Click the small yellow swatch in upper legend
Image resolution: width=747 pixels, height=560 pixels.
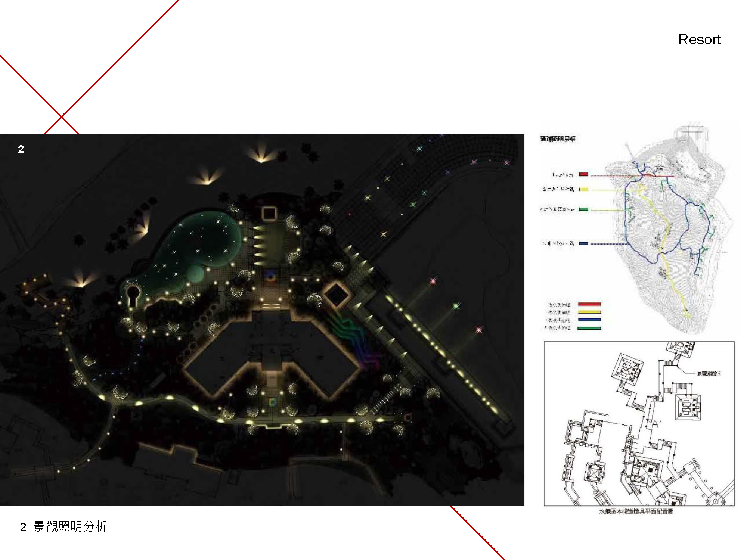(x=583, y=189)
